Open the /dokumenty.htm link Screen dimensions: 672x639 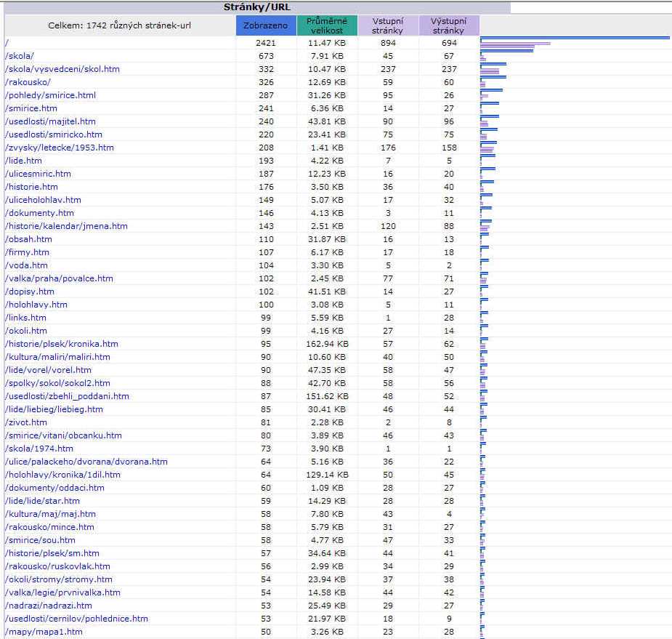point(39,213)
